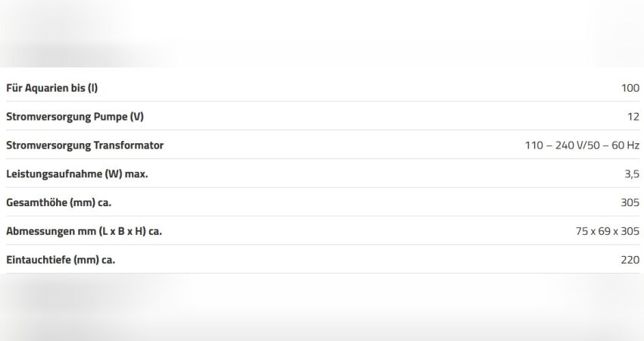The width and height of the screenshot is (644, 341).
Task: Click the 'Gesamthöhe (mm) ca.' label
Action: pyautogui.click(x=58, y=202)
